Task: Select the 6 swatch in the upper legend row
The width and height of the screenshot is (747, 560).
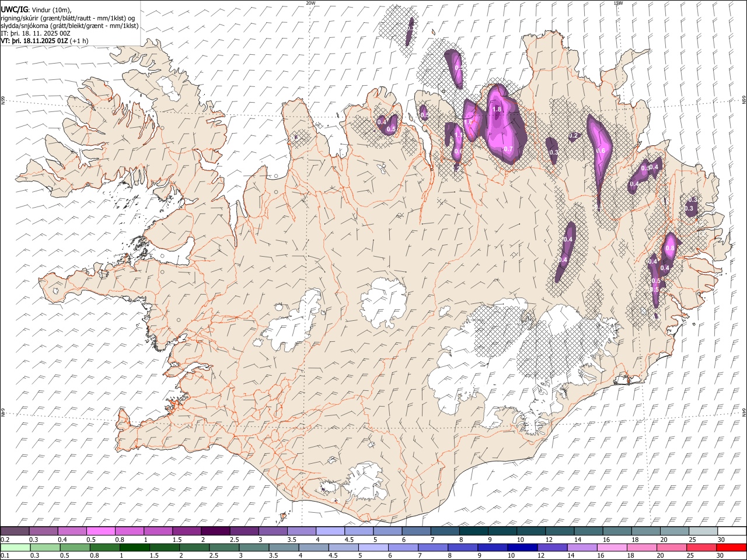Action: [416, 531]
